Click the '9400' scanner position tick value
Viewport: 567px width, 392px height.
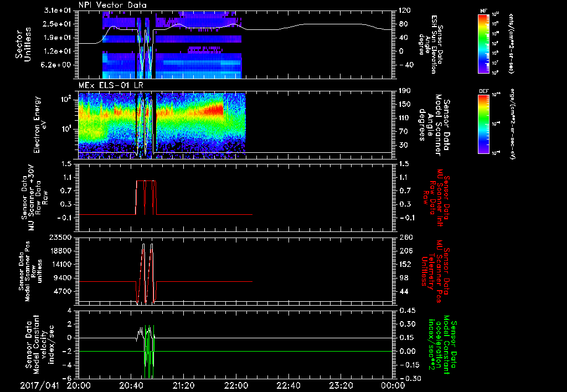click(63, 278)
